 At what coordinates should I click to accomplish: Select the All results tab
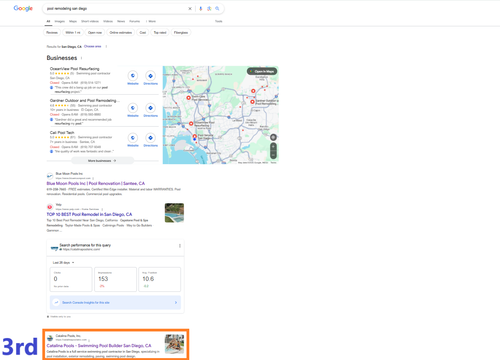(48, 21)
